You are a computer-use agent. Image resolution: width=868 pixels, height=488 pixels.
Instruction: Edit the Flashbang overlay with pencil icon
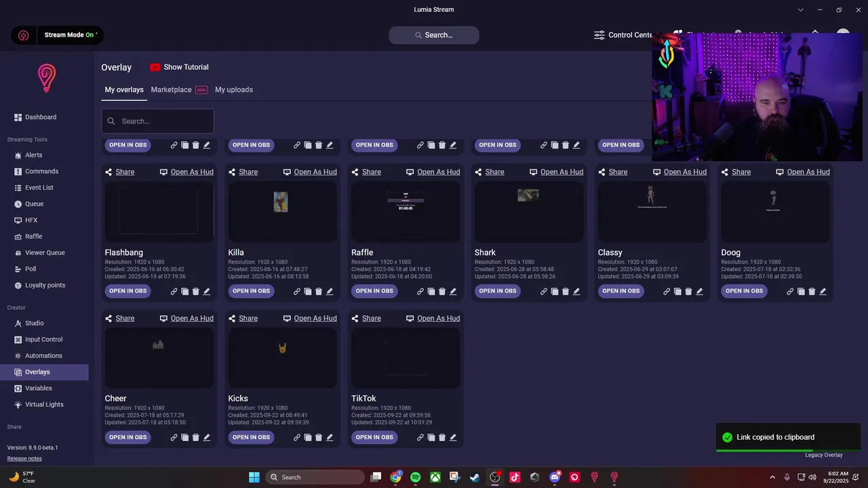click(206, 291)
